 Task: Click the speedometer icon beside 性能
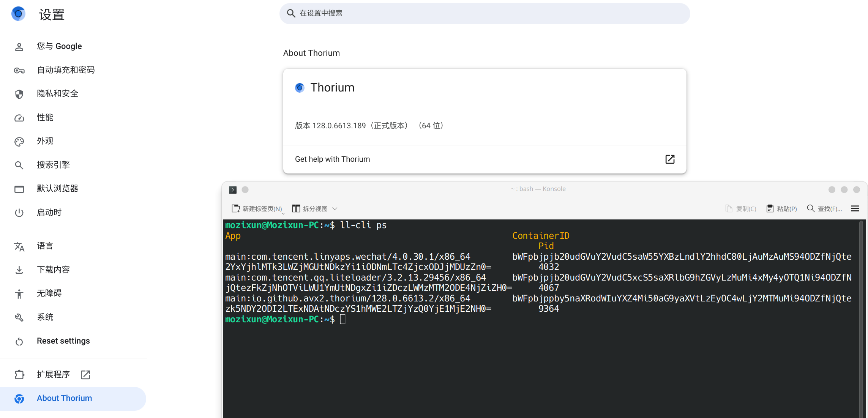coord(19,118)
